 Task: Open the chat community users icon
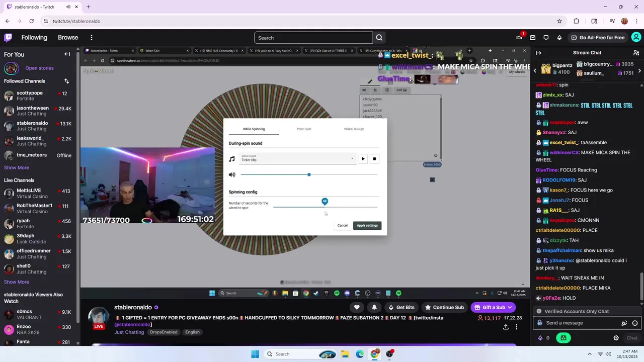click(636, 53)
